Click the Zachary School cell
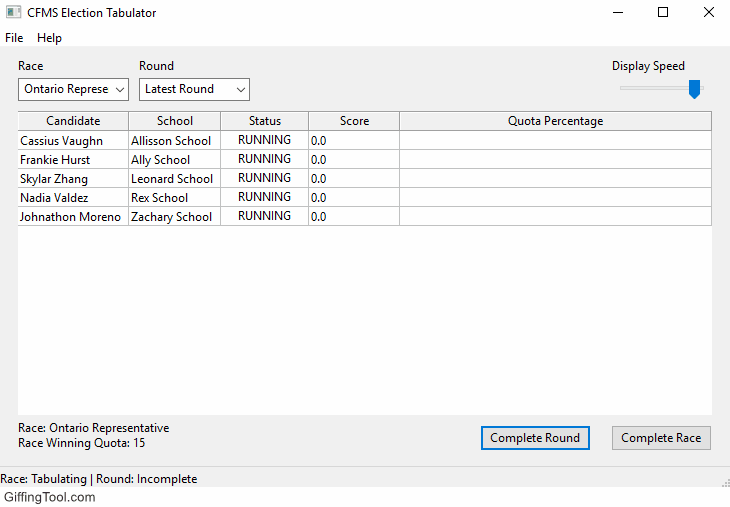The height and width of the screenshot is (507, 730). pyautogui.click(x=175, y=217)
